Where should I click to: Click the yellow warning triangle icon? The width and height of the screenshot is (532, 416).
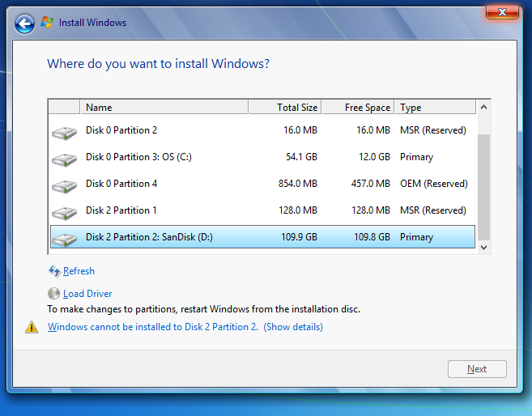click(32, 327)
